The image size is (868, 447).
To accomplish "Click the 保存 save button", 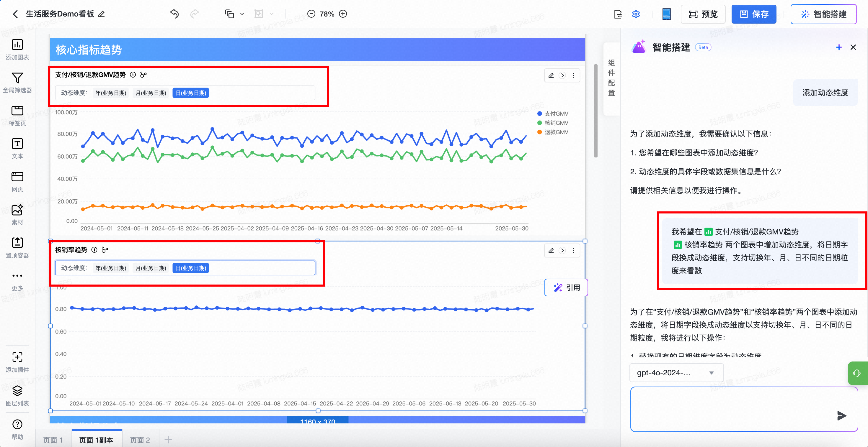I will tap(753, 14).
